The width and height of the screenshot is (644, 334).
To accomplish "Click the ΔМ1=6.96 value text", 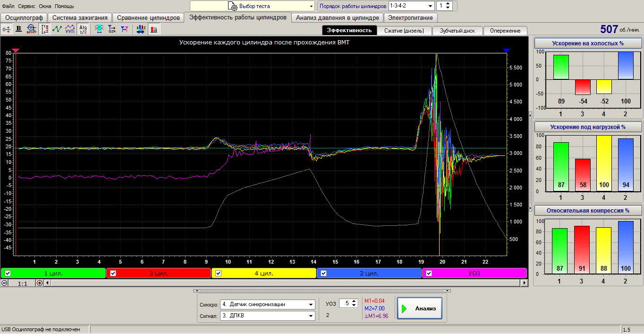I will click(376, 316).
